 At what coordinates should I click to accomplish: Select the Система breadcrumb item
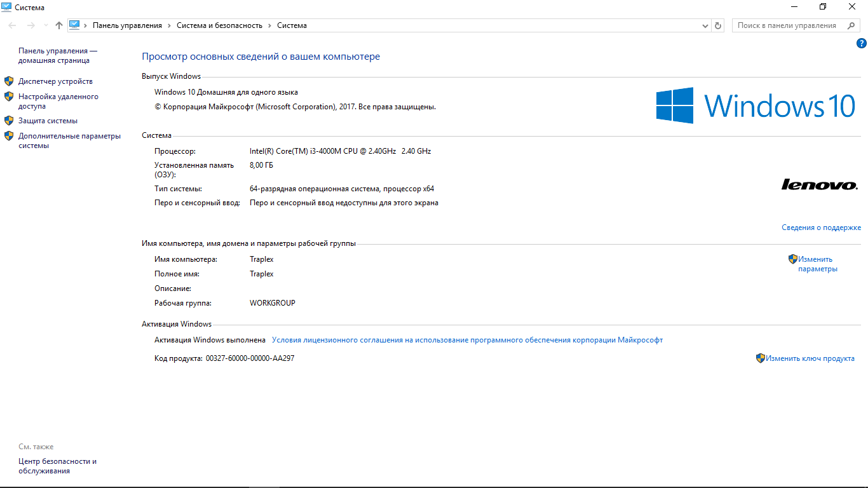tap(292, 25)
